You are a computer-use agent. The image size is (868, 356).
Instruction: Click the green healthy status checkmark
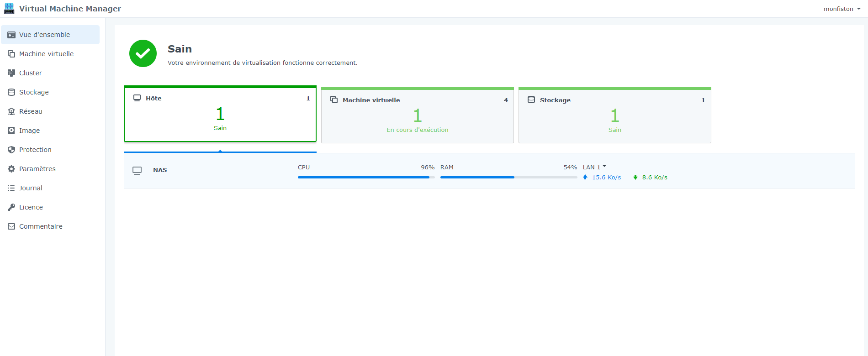point(143,53)
